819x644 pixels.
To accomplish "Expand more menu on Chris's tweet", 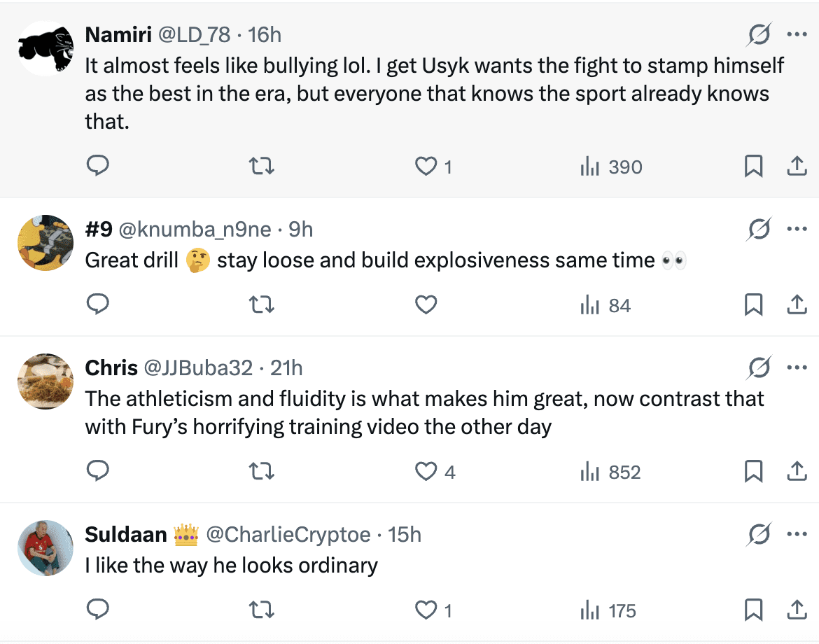I will click(797, 367).
